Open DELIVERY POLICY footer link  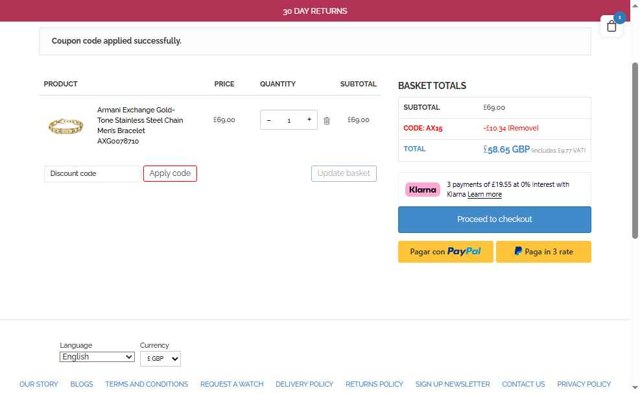pos(304,384)
